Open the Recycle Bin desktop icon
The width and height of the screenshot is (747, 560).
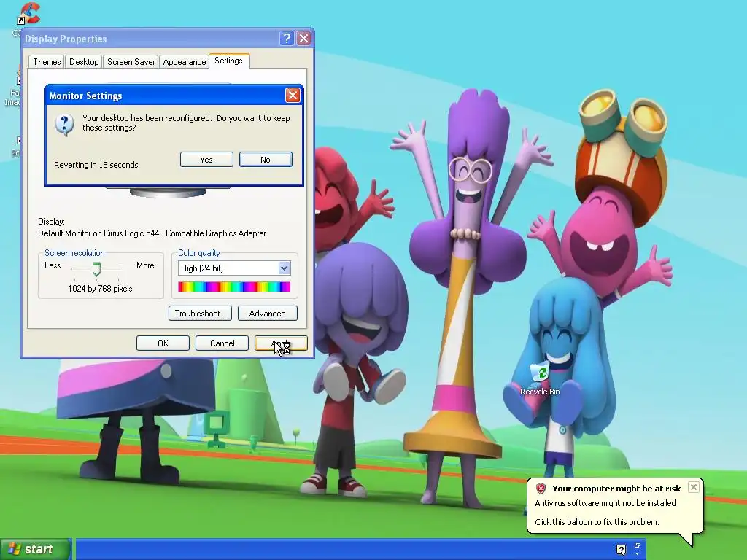pos(540,379)
